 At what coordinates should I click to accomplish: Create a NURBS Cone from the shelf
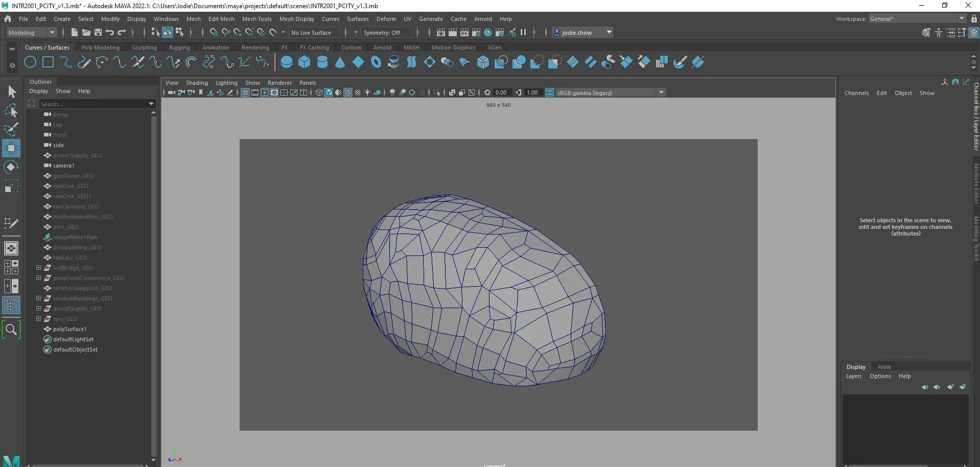tap(340, 62)
